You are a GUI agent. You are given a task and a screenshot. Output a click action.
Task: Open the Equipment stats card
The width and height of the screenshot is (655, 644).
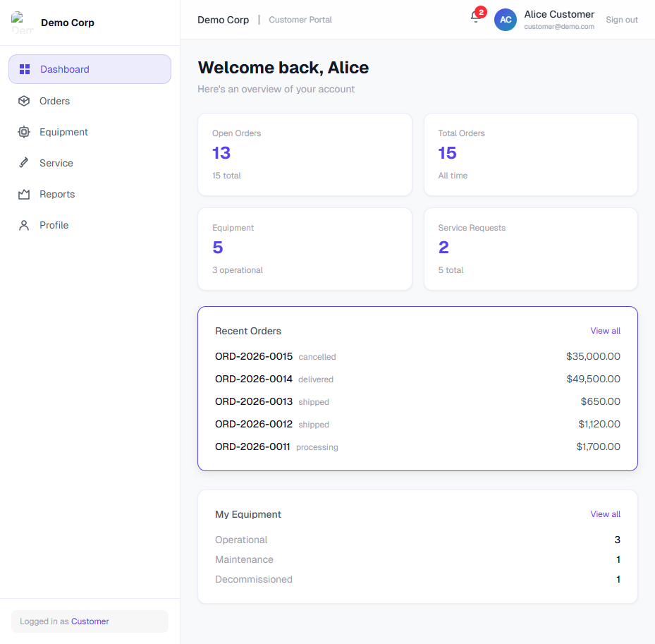(x=305, y=249)
